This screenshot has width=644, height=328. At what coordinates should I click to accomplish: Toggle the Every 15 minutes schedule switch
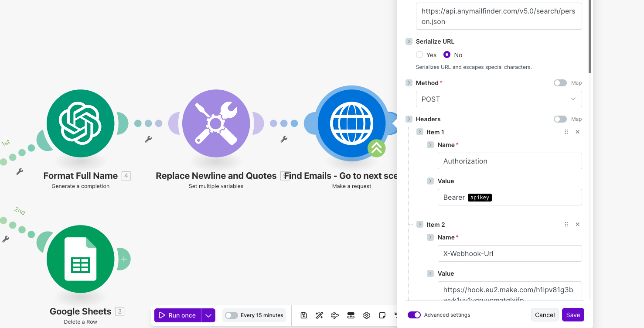(x=231, y=315)
